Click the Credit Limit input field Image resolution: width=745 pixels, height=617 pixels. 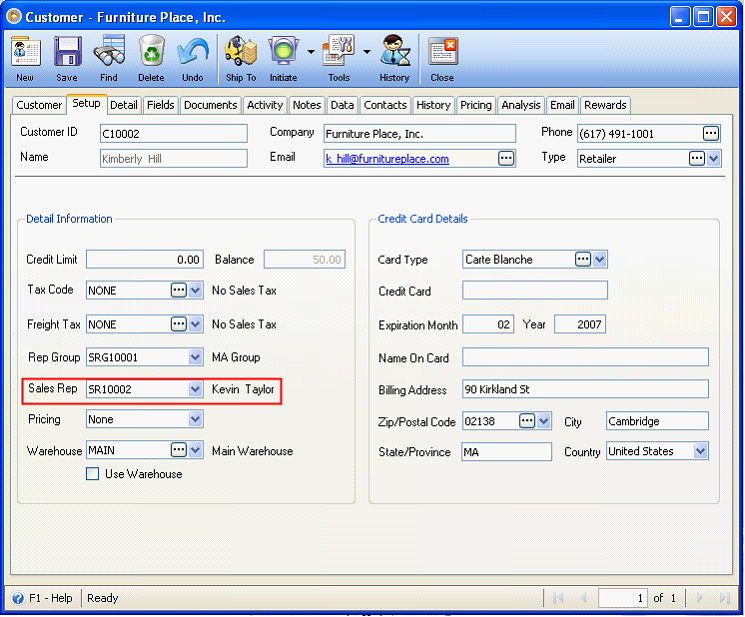(x=145, y=259)
